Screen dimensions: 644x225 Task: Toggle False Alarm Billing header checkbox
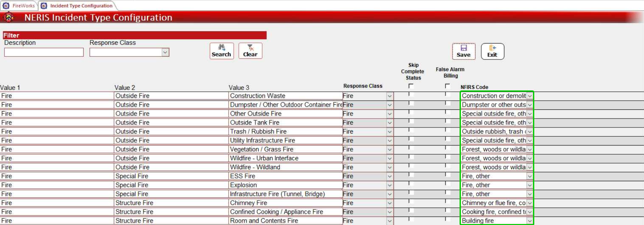click(x=447, y=86)
